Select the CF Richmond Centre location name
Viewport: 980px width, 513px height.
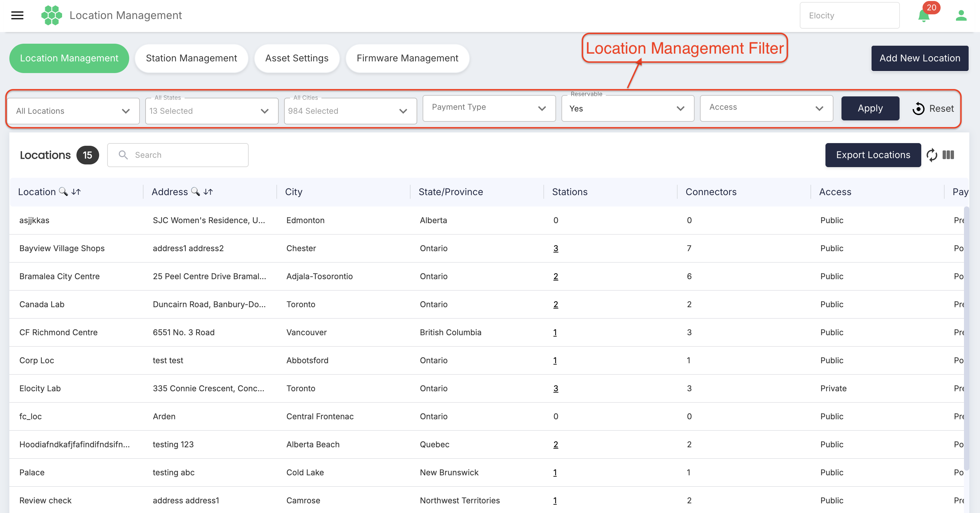pos(58,332)
